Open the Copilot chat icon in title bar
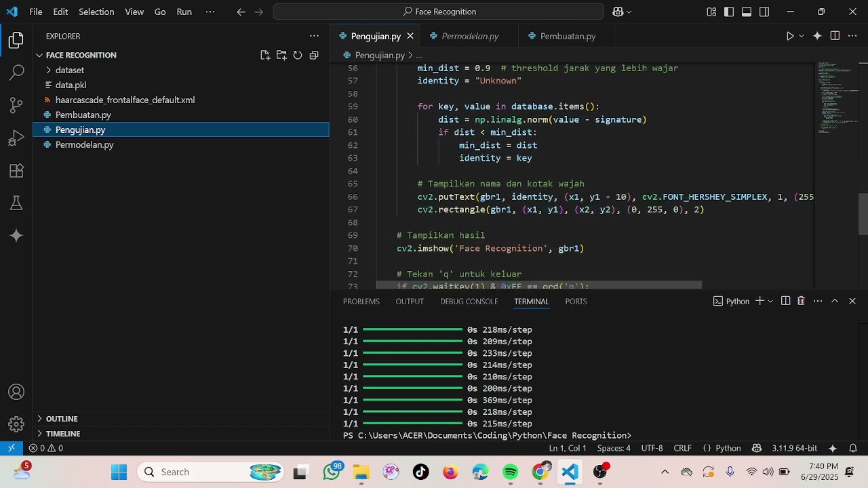 coord(618,12)
